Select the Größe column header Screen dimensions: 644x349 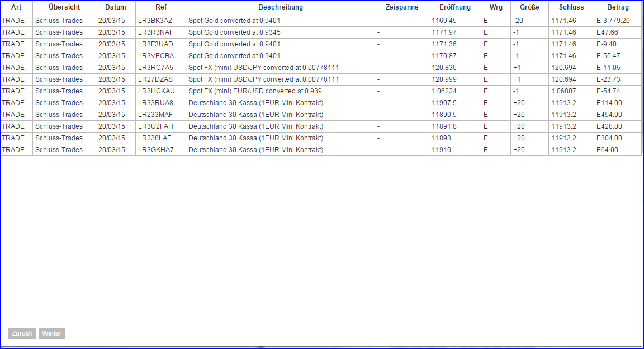click(529, 7)
